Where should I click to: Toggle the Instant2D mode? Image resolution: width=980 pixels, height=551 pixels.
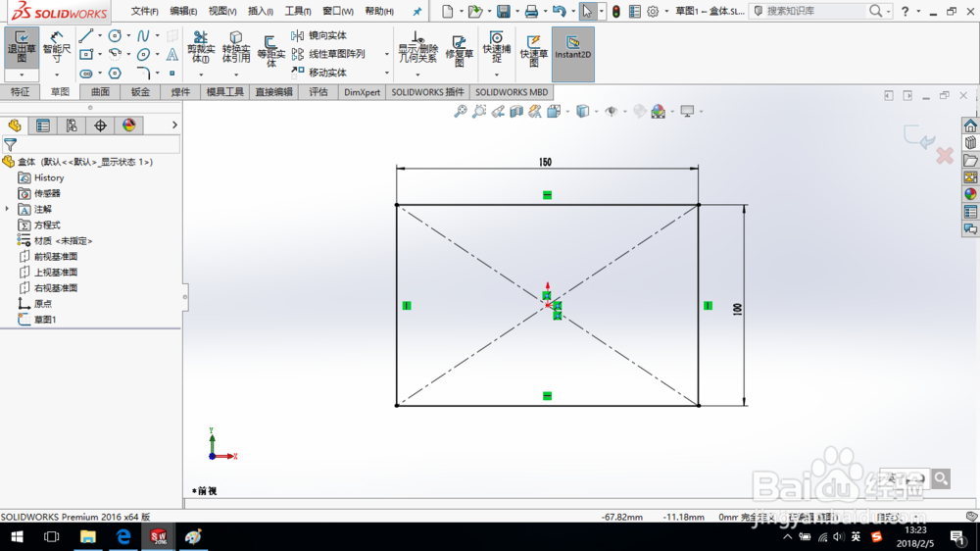(573, 54)
